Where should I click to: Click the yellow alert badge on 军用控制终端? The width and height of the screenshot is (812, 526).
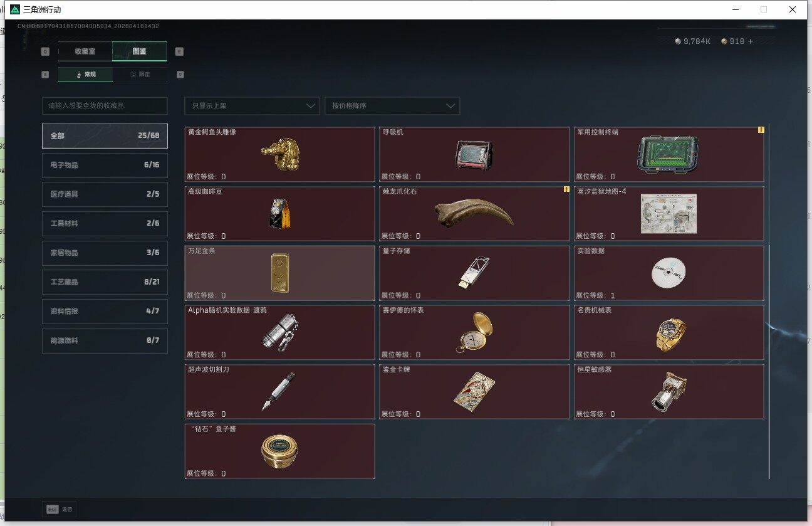click(761, 130)
